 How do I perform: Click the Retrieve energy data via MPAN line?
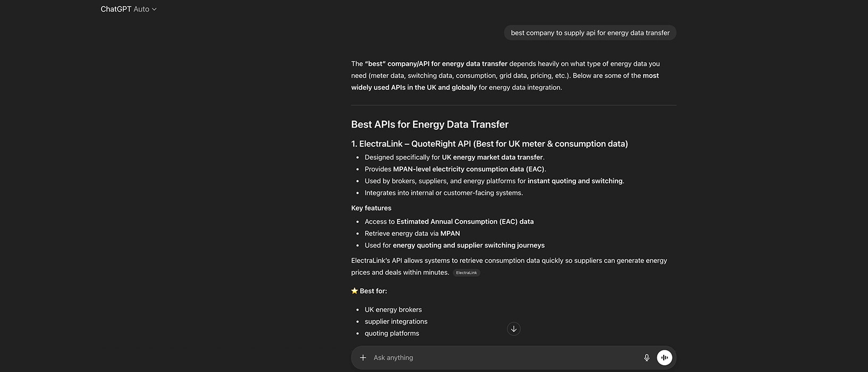click(x=412, y=233)
